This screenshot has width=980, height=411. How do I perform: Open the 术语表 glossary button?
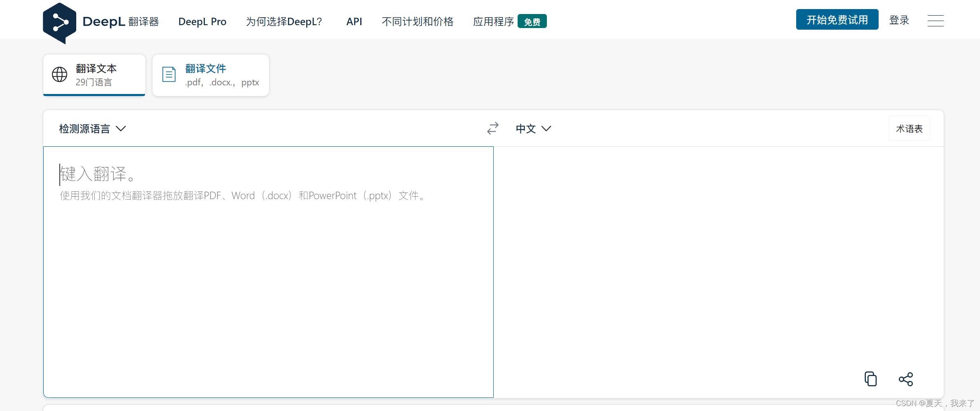point(909,129)
